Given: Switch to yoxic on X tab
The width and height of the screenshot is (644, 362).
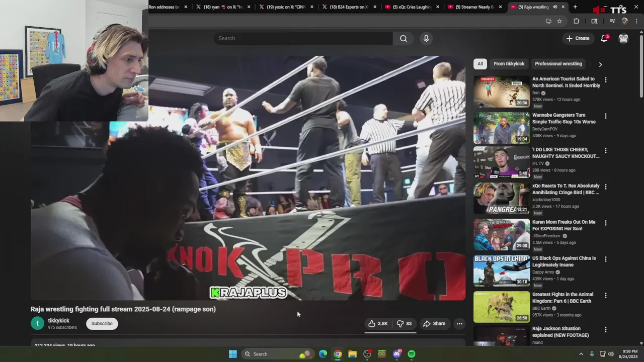Looking at the screenshot, I should (x=286, y=7).
